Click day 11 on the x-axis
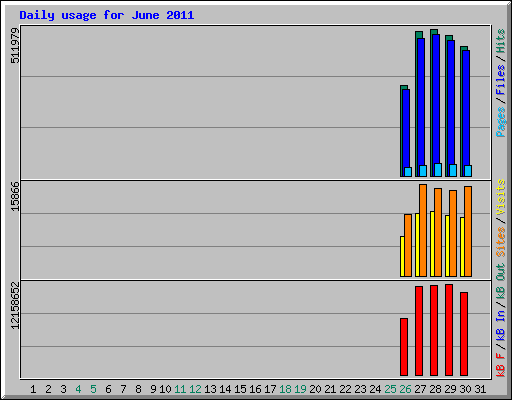Viewport: 512px width, 400px height. click(180, 389)
